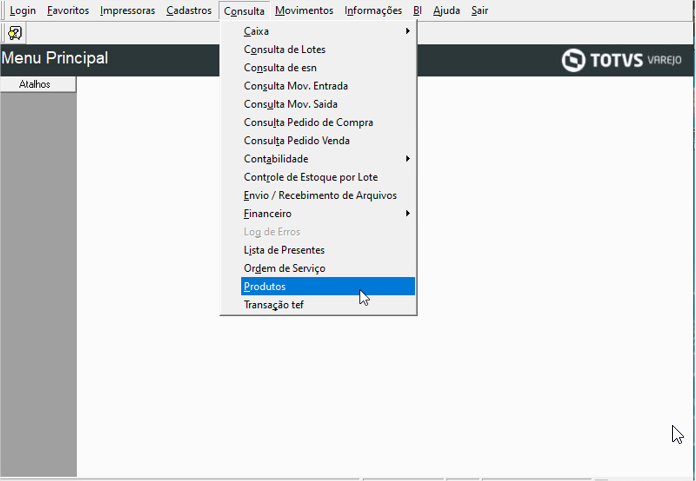The image size is (696, 481).
Task: Click Sair in the menu bar
Action: (x=480, y=10)
